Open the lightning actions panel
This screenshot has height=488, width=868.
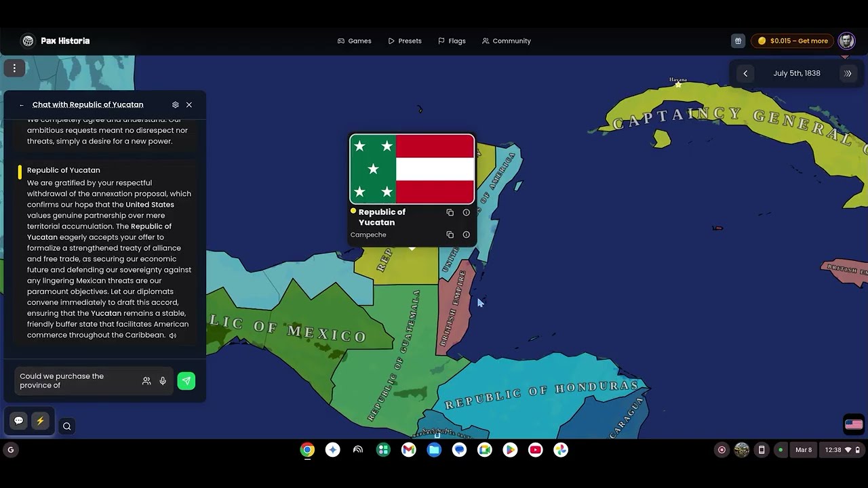coord(40,421)
